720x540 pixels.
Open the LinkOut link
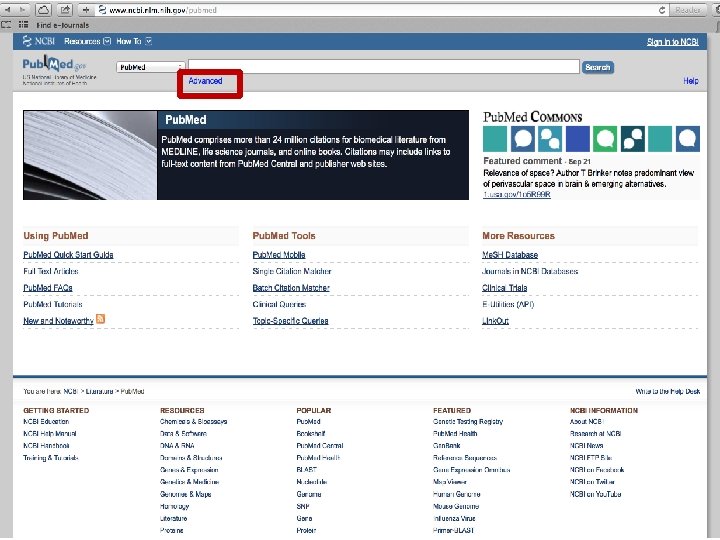click(495, 321)
